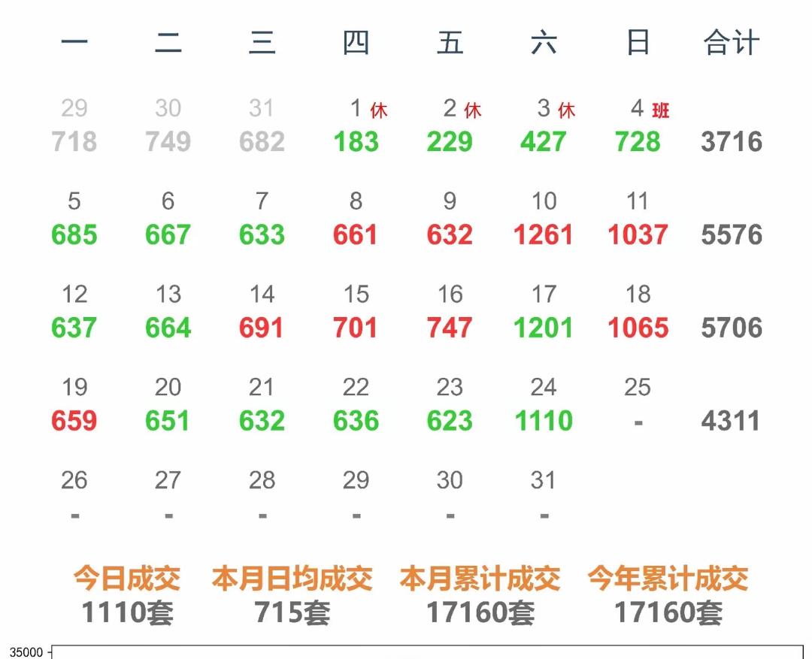The width and height of the screenshot is (812, 659).
Task: Select the empty value dash under date 31
Action: click(544, 515)
